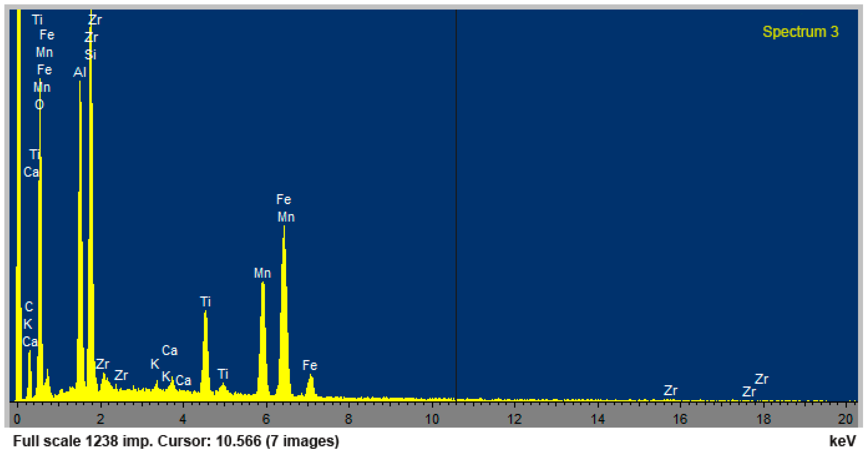Click the Si peak label

click(90, 55)
